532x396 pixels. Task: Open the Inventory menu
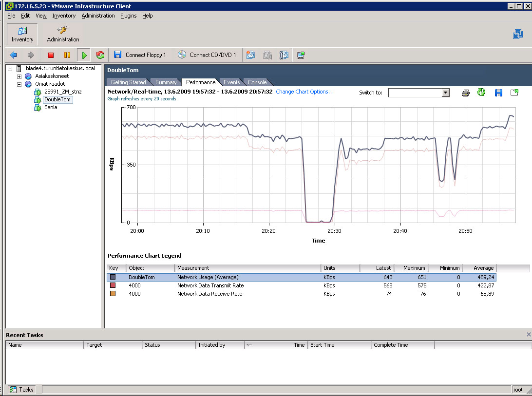pyautogui.click(x=64, y=16)
